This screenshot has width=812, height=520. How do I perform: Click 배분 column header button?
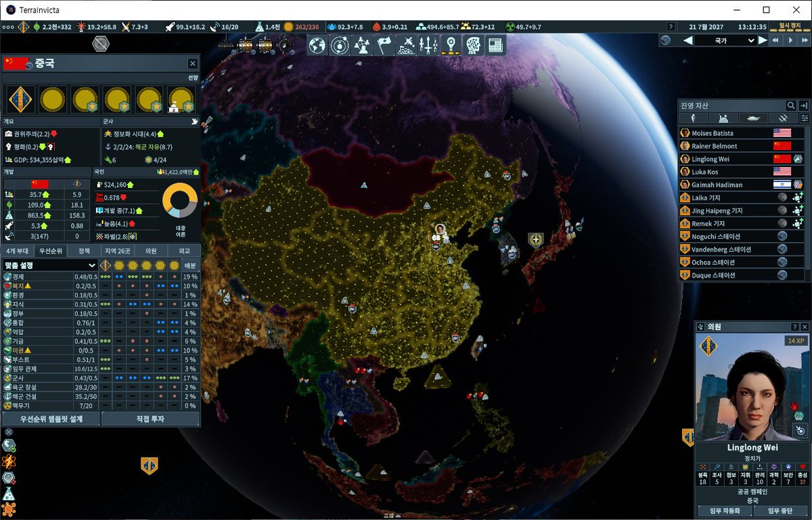click(191, 265)
